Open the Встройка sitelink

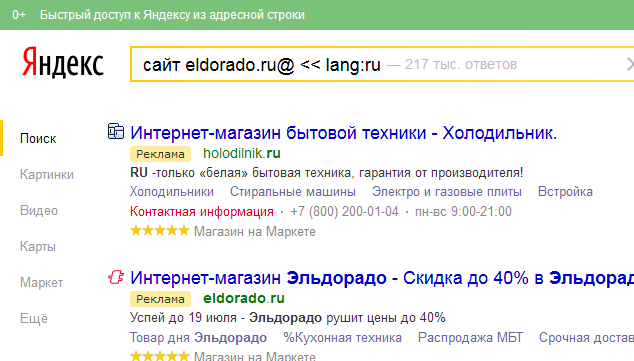pos(565,192)
